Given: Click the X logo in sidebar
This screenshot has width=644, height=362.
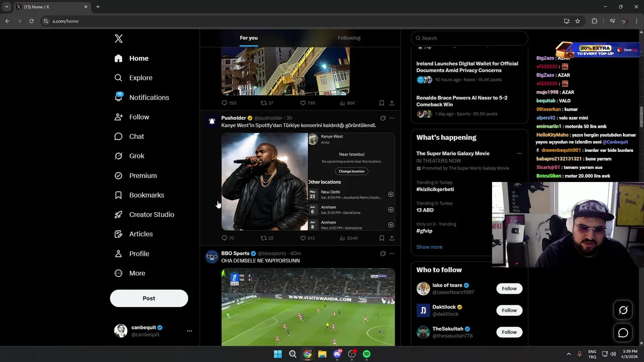Looking at the screenshot, I should (118, 39).
